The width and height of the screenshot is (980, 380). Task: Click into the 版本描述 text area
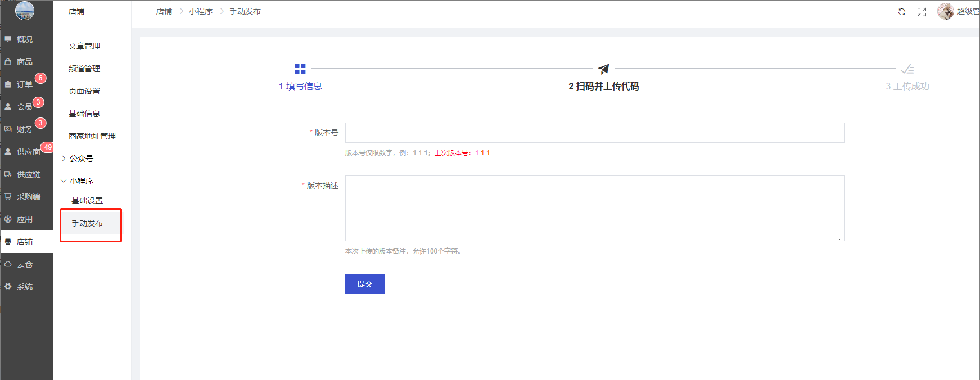[594, 208]
